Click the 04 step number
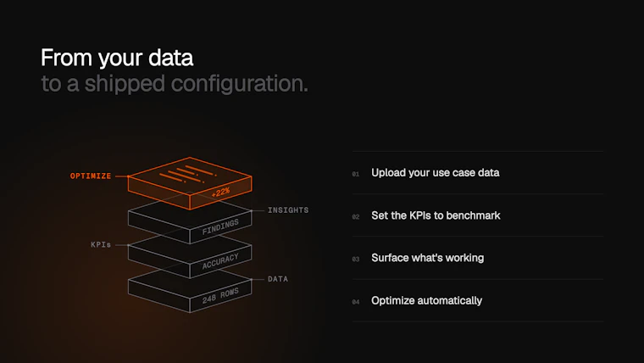This screenshot has height=363, width=644. (x=356, y=302)
